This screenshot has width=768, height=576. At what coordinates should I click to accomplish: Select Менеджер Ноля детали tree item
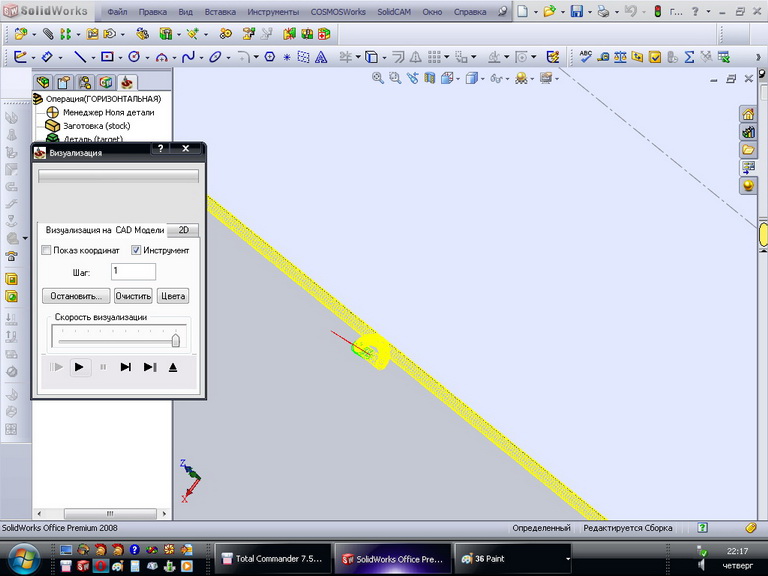pyautogui.click(x=101, y=112)
